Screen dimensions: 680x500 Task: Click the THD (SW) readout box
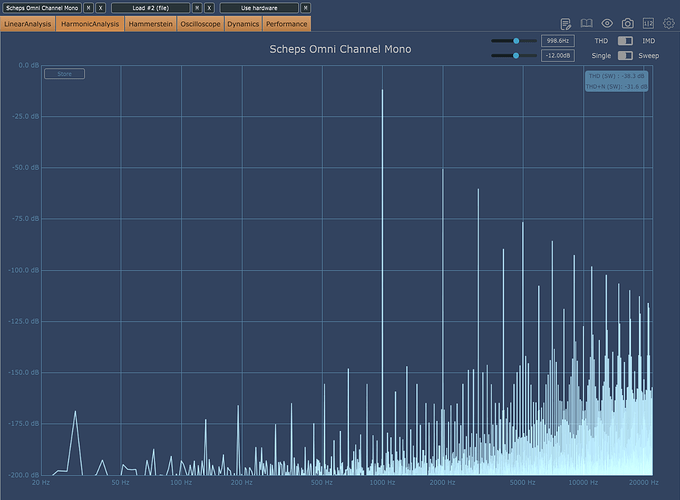tap(616, 81)
